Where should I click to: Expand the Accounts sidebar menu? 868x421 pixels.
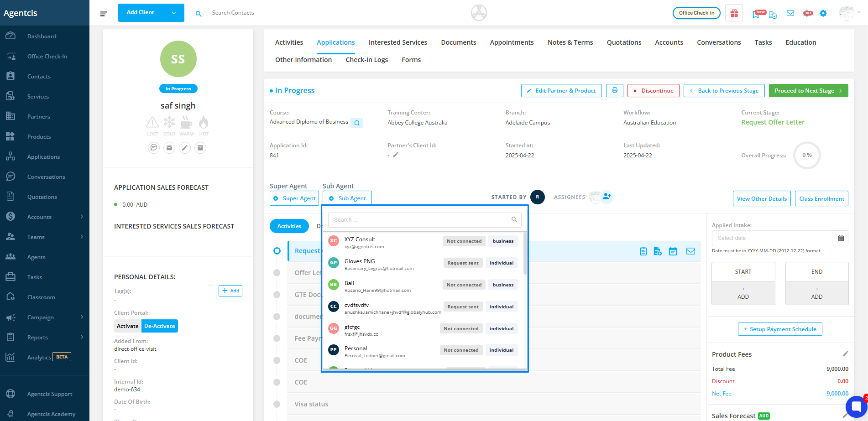pos(82,217)
